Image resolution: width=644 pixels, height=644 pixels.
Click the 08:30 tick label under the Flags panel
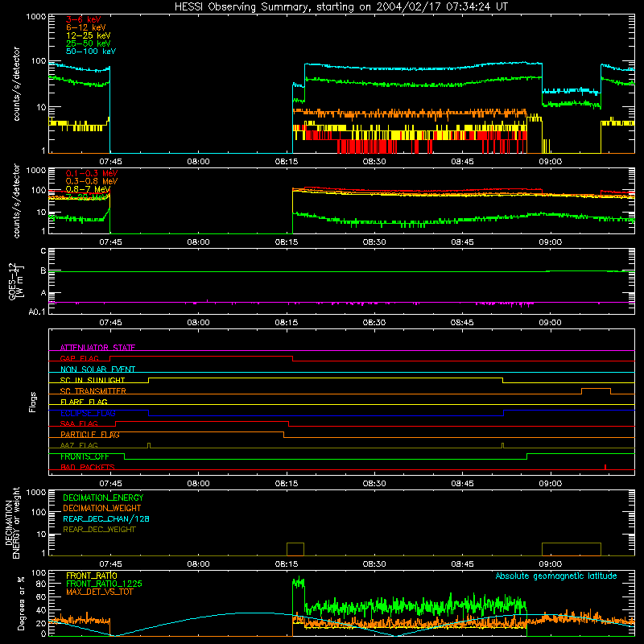[x=374, y=484]
